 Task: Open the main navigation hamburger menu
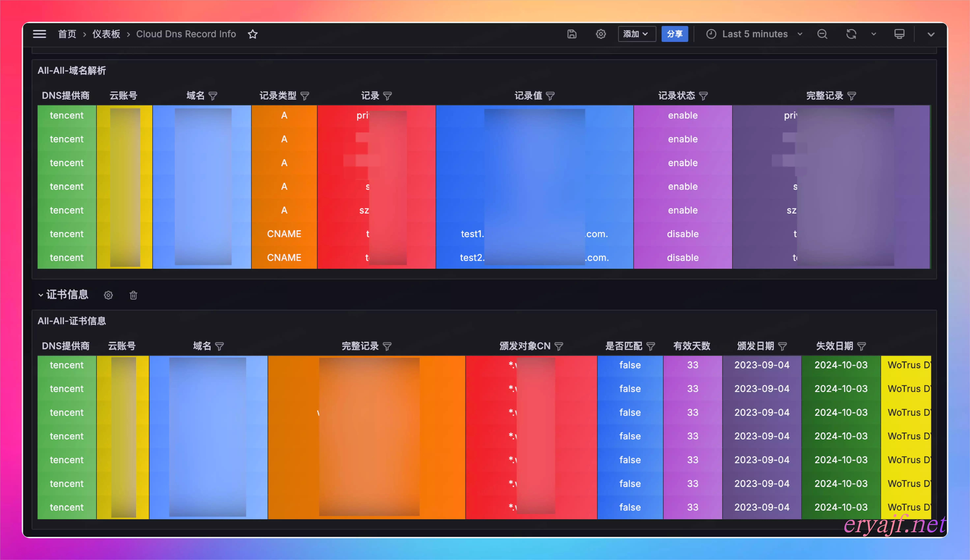[39, 34]
